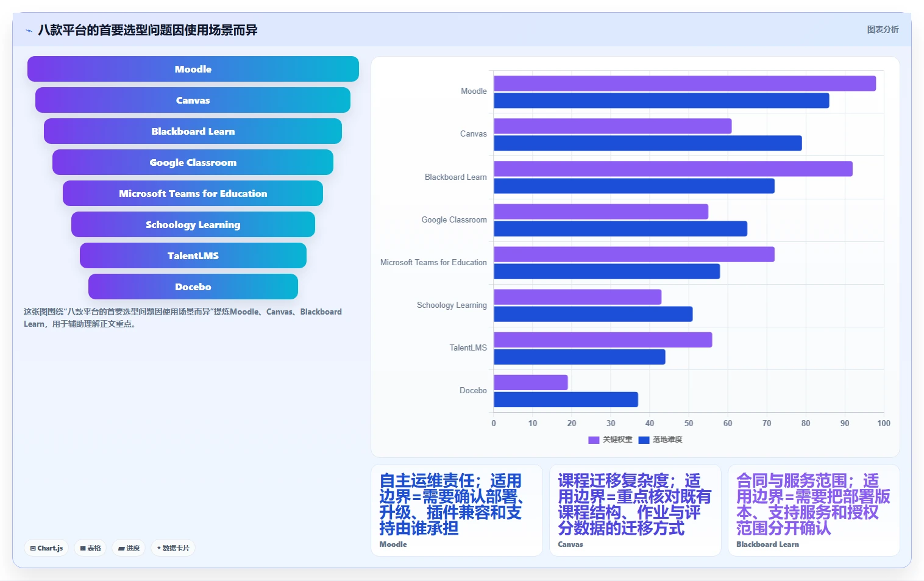The height and width of the screenshot is (581, 924).
Task: Click the chart description paragraph
Action: coord(183,318)
